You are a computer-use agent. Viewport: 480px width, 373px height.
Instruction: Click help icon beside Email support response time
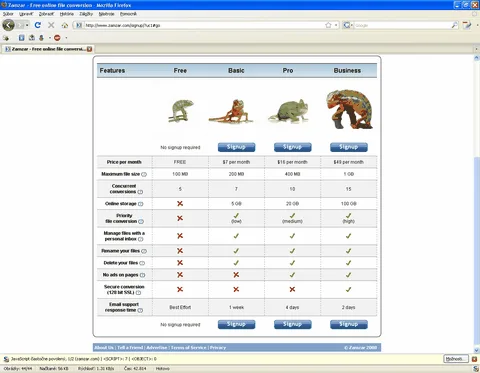(140, 311)
